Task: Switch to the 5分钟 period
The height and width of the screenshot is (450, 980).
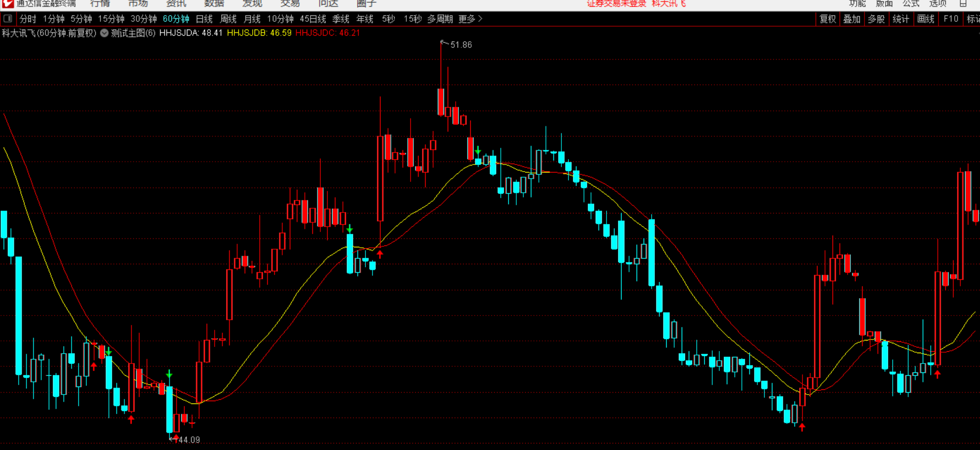Action: [81, 19]
